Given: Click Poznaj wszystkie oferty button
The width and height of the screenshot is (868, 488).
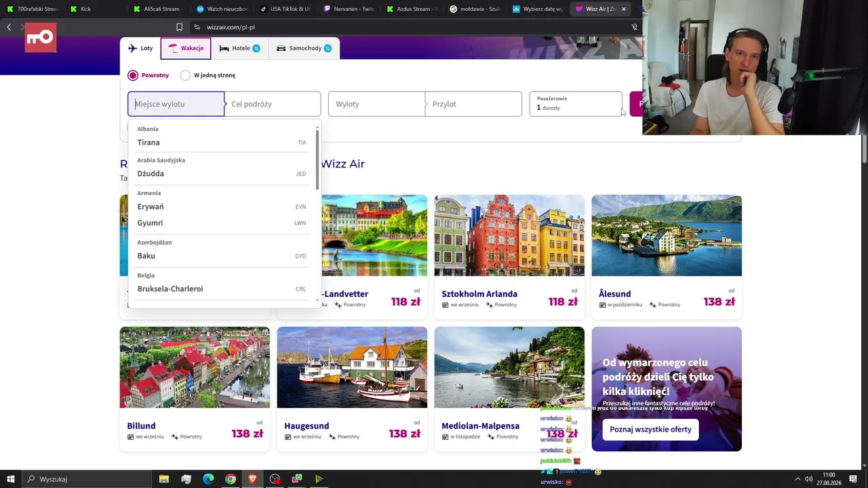Looking at the screenshot, I should [x=650, y=429].
